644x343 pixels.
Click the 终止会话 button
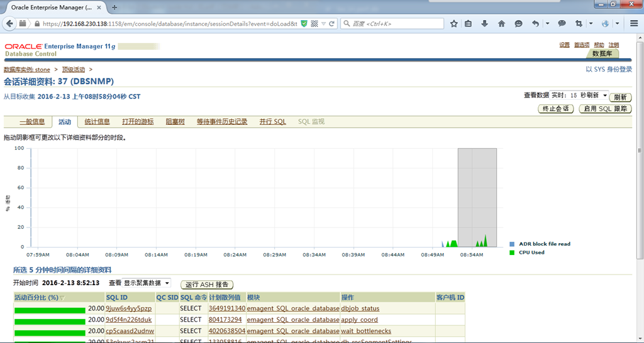click(x=555, y=109)
